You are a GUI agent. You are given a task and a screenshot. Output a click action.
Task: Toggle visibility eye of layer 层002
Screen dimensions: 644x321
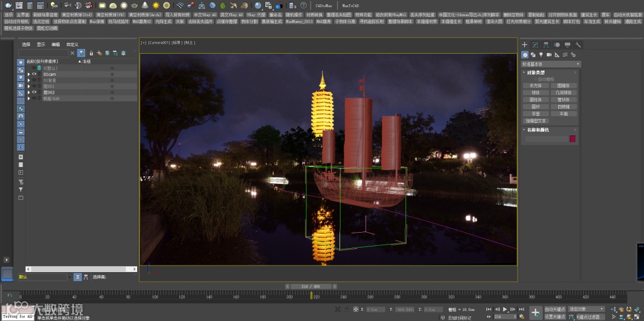click(x=34, y=92)
